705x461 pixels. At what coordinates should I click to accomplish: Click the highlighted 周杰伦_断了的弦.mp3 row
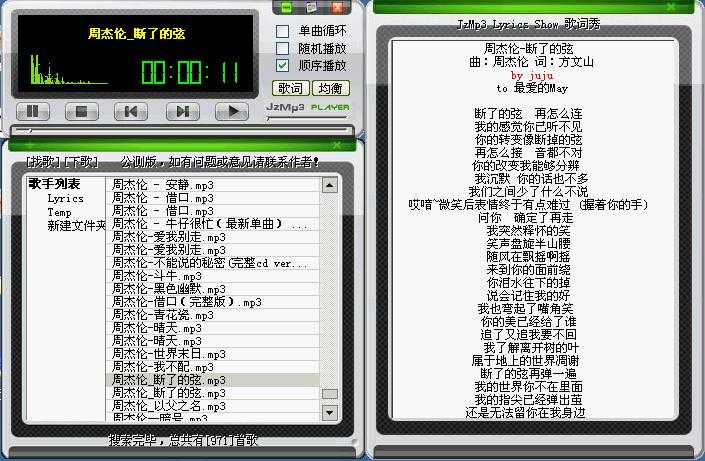213,380
